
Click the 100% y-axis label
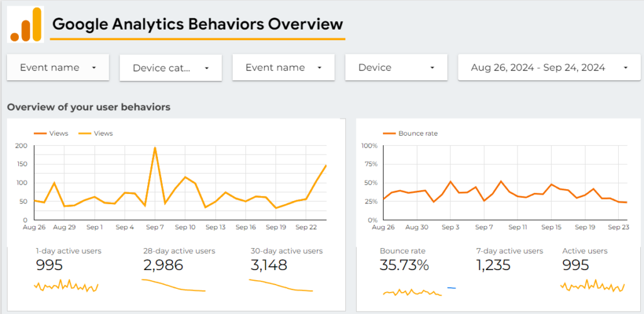point(369,146)
